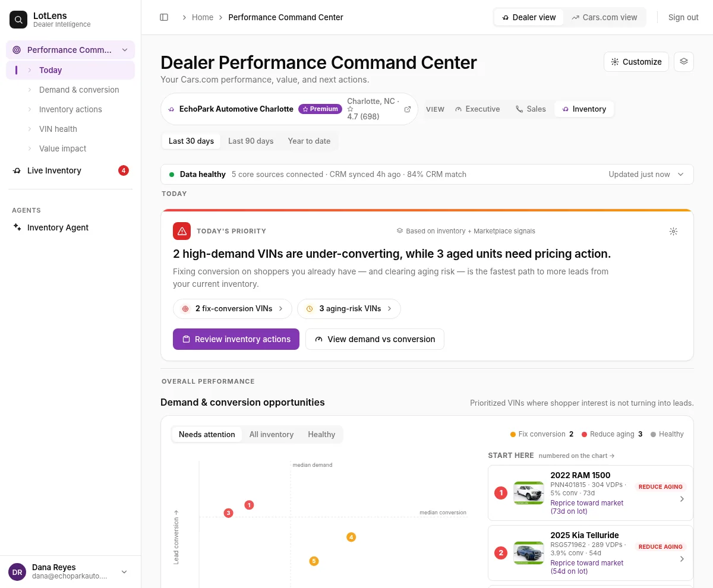
Task: Toggle the sidebar panel icon
Action: pos(164,17)
